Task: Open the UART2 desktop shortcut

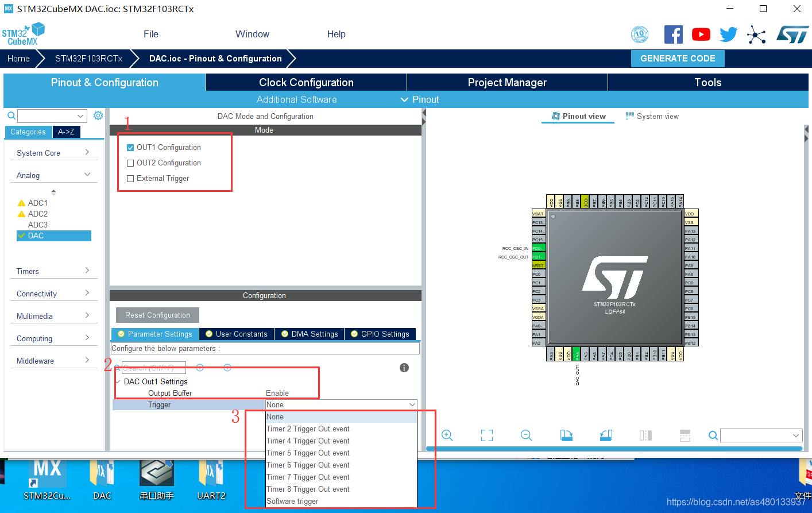Action: tap(211, 480)
